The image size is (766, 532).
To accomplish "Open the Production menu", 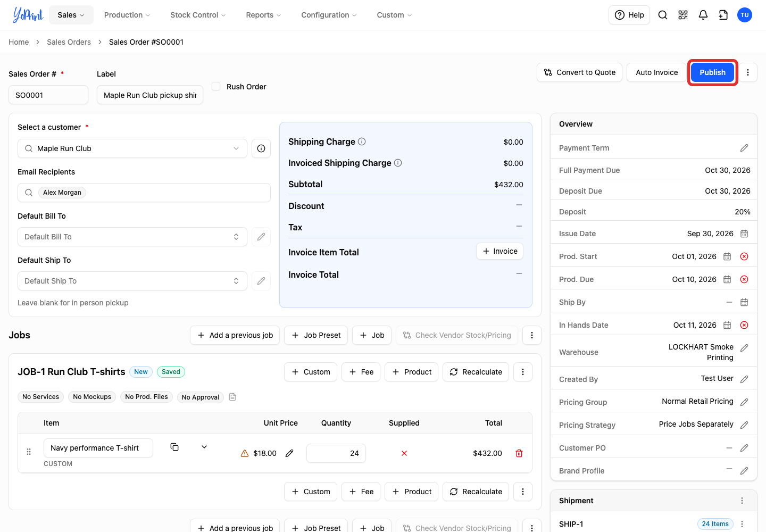I will pyautogui.click(x=127, y=15).
